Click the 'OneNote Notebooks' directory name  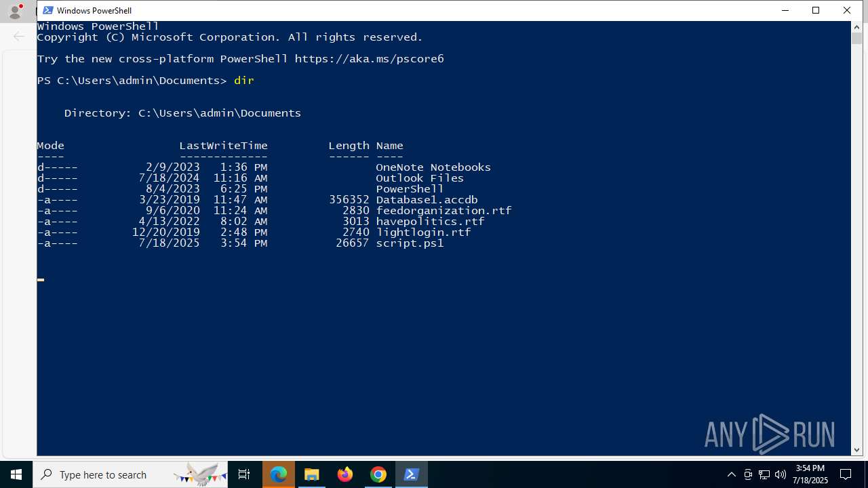(x=433, y=167)
